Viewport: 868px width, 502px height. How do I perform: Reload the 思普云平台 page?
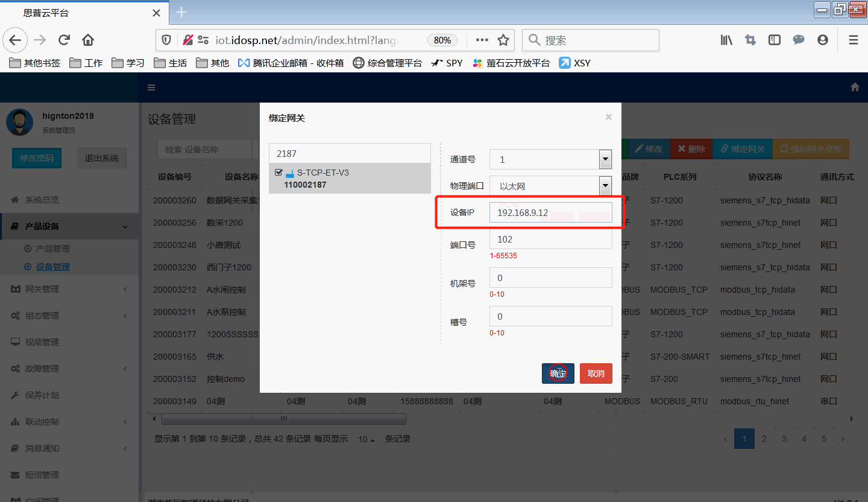click(x=64, y=40)
